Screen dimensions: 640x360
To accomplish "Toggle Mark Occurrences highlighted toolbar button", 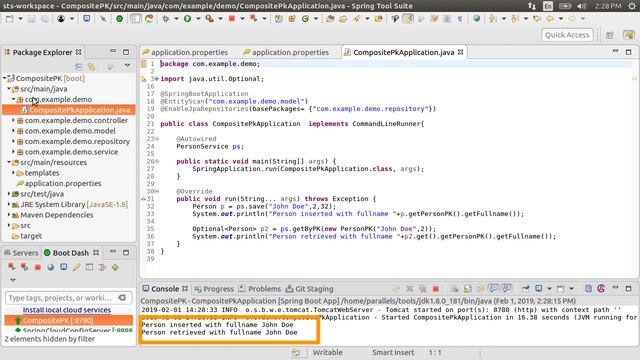I will click(x=408, y=19).
